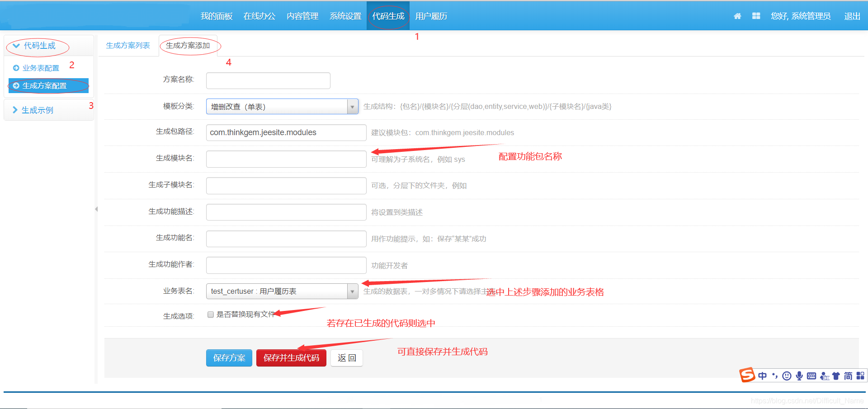Open the 模板分类 dropdown

[x=282, y=107]
